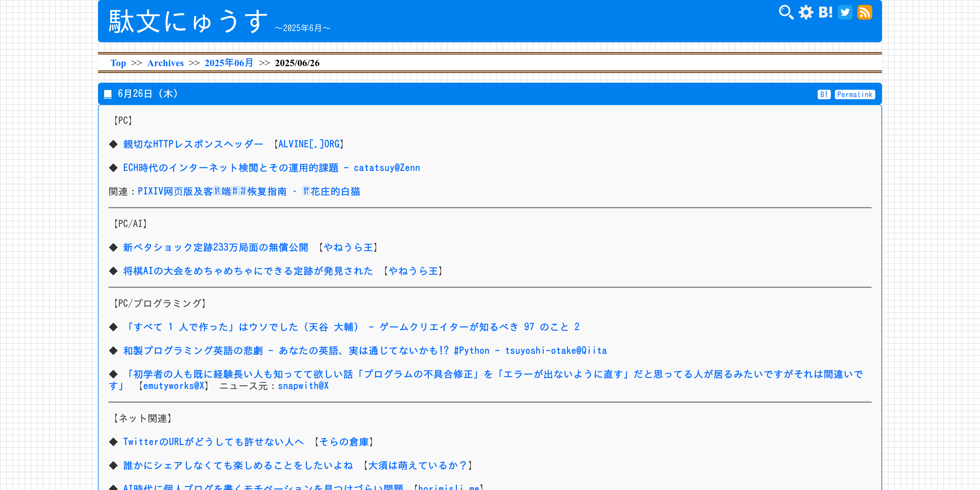Click the white square before 6月26日
This screenshot has height=490, width=980.
(108, 94)
